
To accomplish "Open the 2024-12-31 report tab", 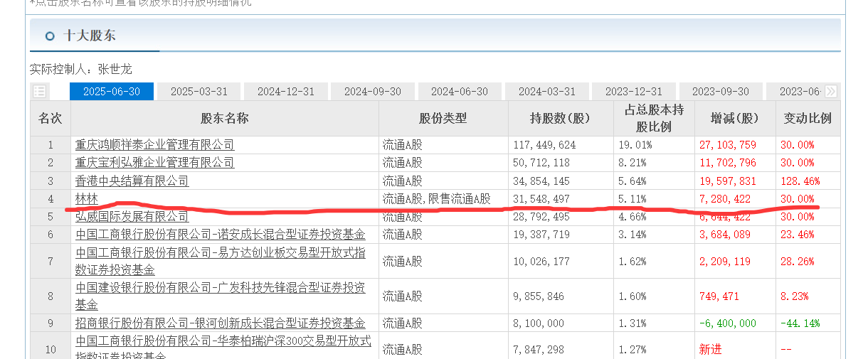I will point(285,91).
